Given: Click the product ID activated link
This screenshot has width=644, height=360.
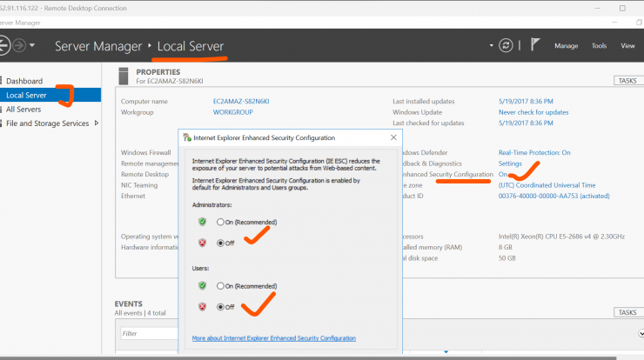Looking at the screenshot, I should pos(554,196).
